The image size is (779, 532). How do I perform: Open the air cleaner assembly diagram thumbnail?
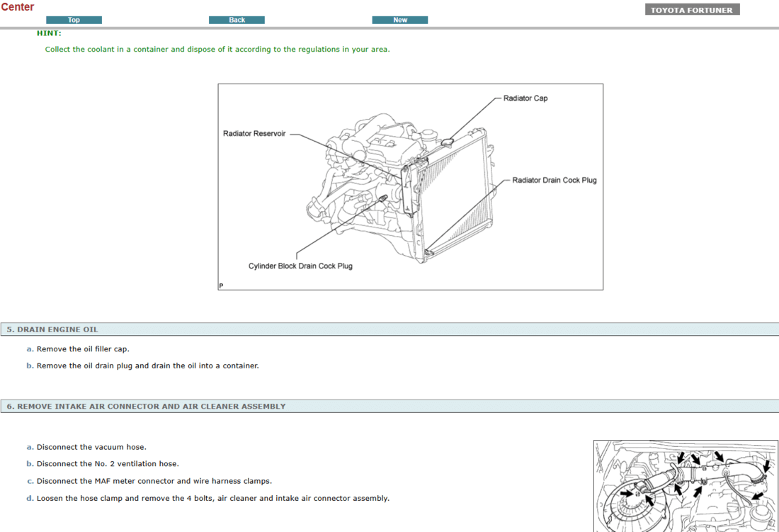tap(685, 486)
